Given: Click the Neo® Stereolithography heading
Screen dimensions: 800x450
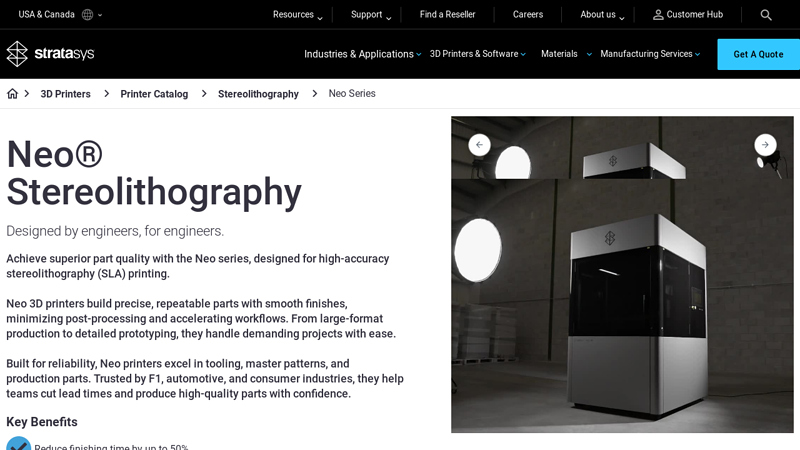Looking at the screenshot, I should pos(154,173).
